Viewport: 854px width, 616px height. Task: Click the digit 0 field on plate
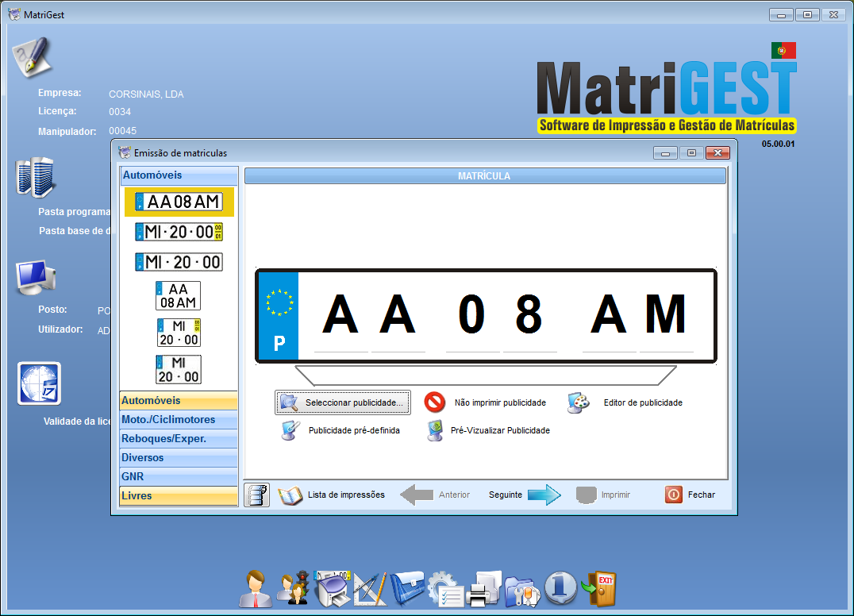(471, 316)
